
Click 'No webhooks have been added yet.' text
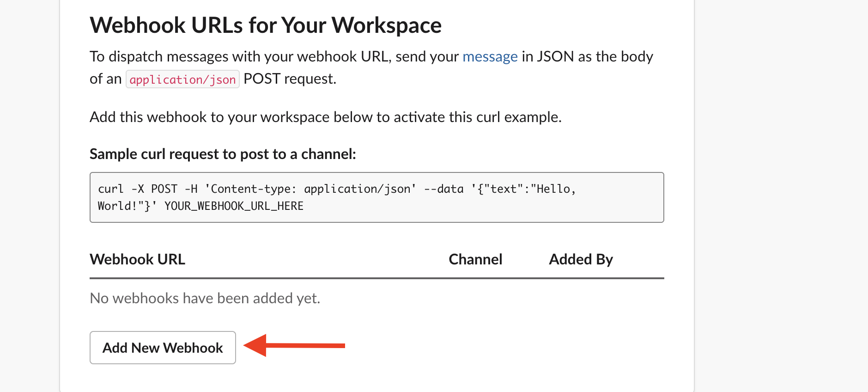click(x=205, y=299)
